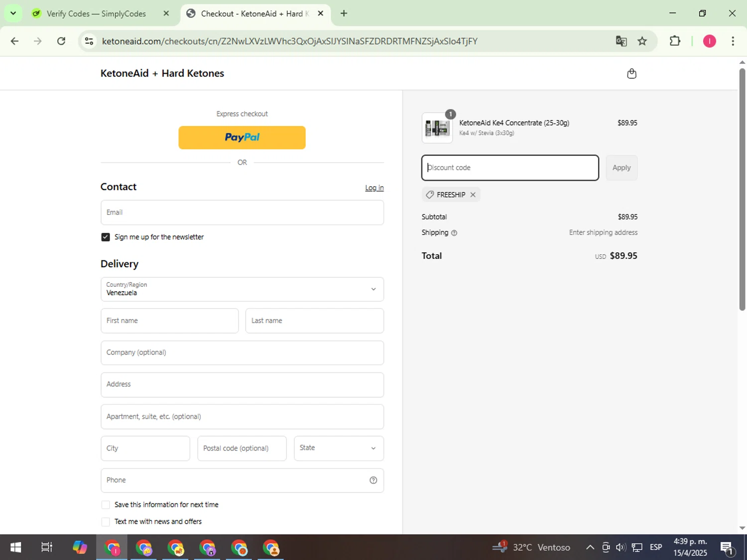
Task: Click the page vertical scrollbar thumb
Action: [742, 189]
